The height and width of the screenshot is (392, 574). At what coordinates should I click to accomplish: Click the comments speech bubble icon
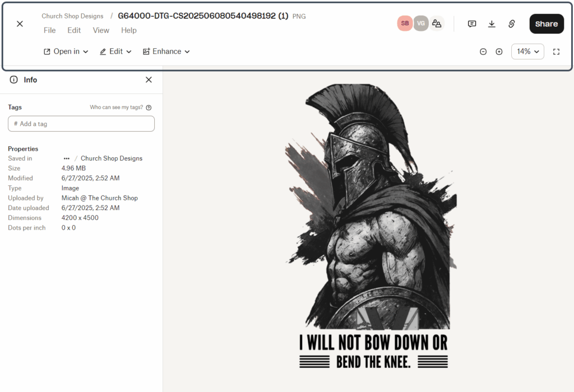(x=472, y=24)
